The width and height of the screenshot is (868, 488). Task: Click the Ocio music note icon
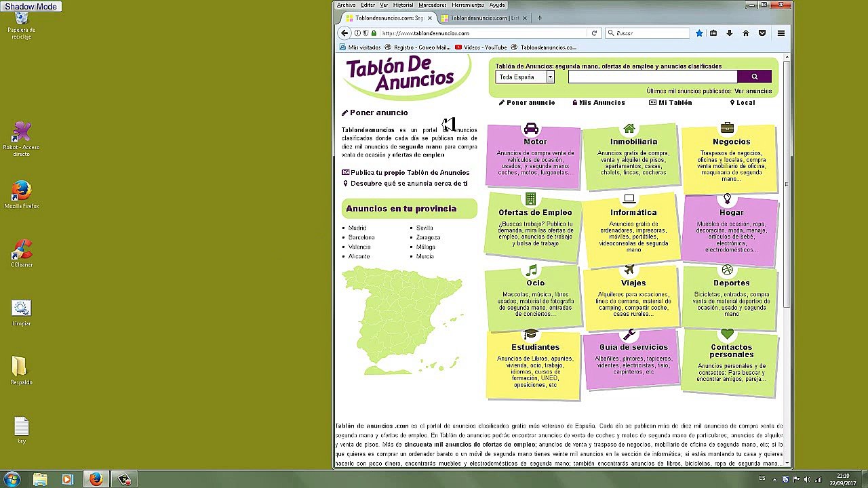coord(532,270)
